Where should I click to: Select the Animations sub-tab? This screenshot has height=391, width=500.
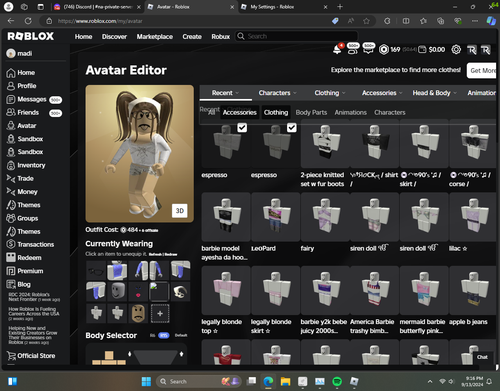(x=350, y=112)
